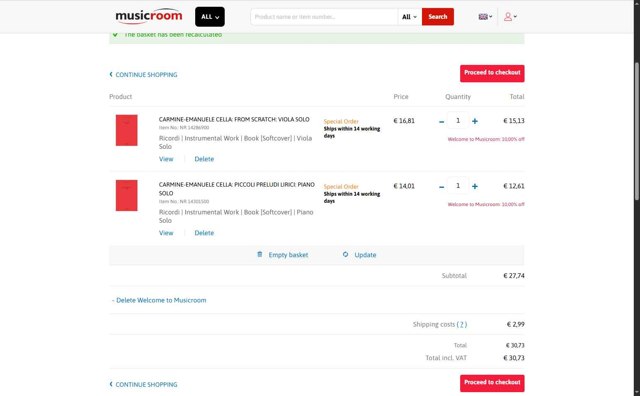This screenshot has width=640, height=396.
Task: Click the Update basket link text
Action: [x=365, y=255]
